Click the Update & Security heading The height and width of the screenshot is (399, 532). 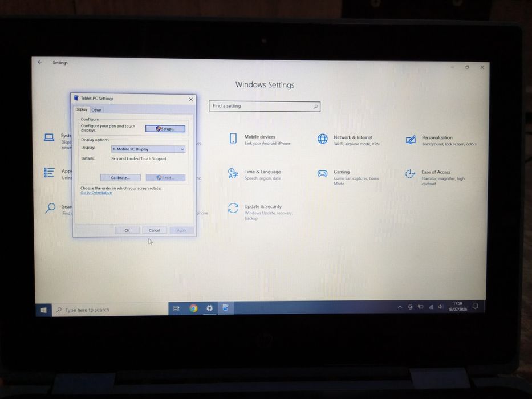click(x=263, y=206)
